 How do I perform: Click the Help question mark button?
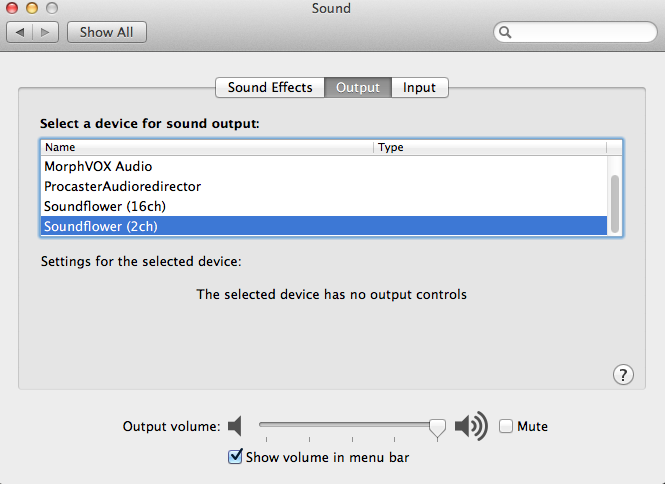click(623, 375)
